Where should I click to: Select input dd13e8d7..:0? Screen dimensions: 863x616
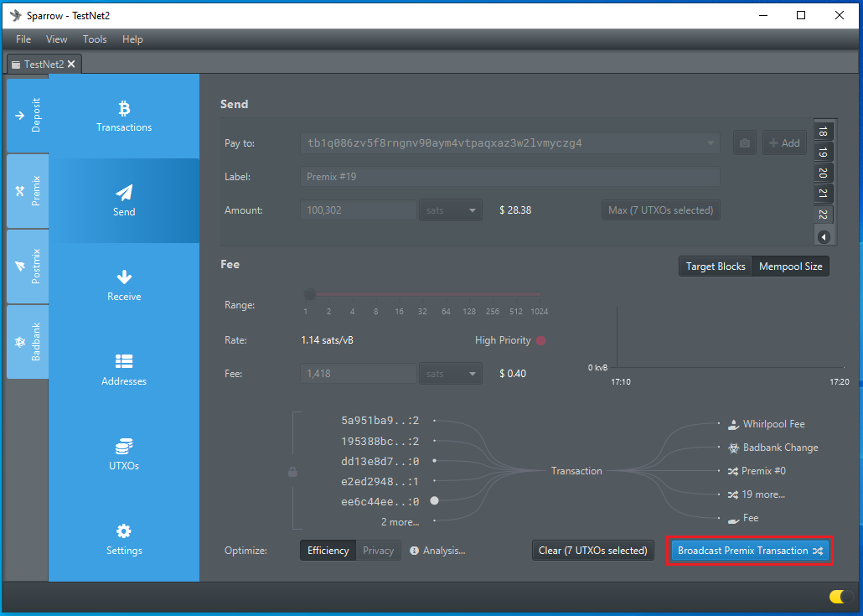click(x=380, y=461)
